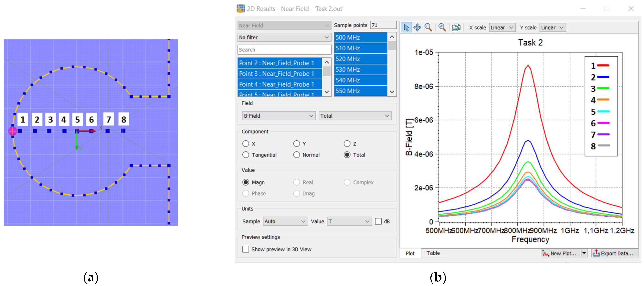Click the Export Data arrow icon
The width and height of the screenshot is (644, 286).
pyautogui.click(x=596, y=253)
